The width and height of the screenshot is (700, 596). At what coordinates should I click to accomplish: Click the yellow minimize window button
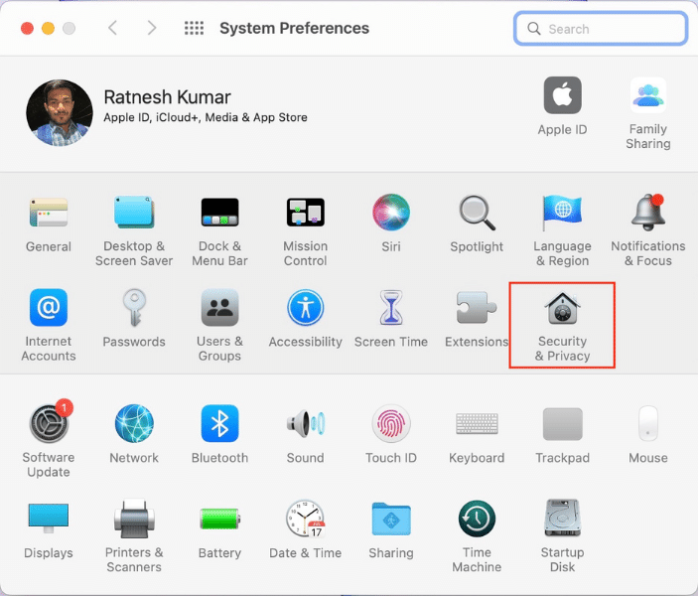(48, 28)
